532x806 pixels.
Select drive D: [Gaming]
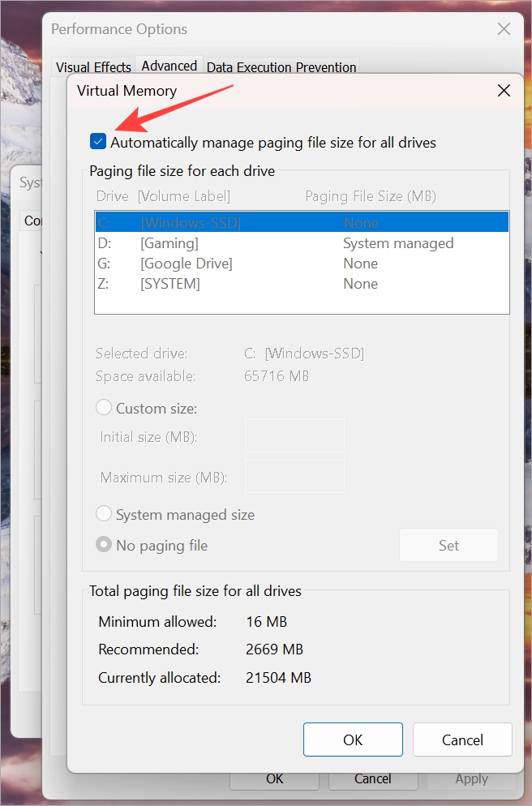[x=243, y=242]
